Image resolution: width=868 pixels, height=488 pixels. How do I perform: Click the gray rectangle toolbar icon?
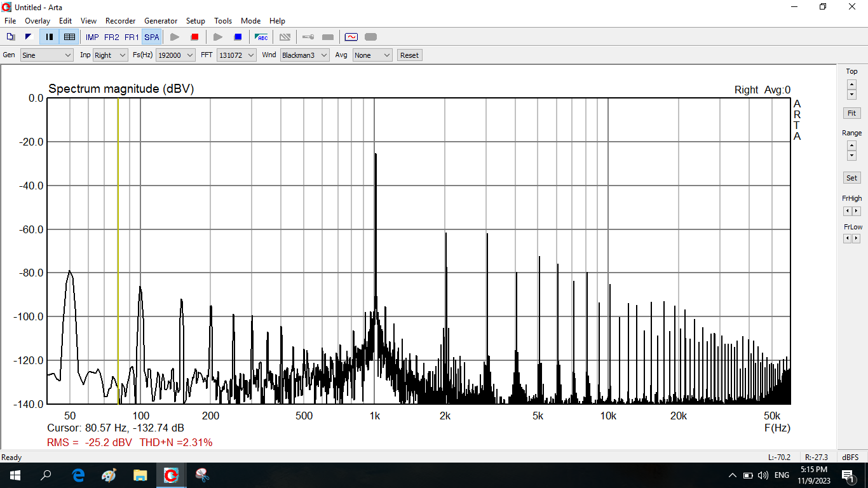pos(328,37)
